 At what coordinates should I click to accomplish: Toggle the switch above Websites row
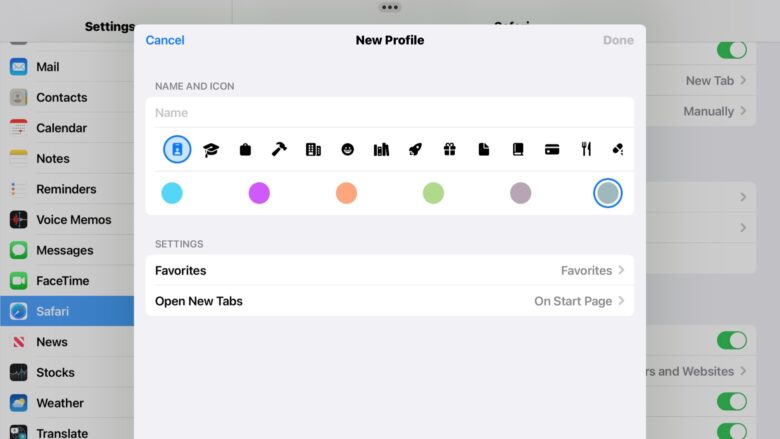(x=732, y=341)
